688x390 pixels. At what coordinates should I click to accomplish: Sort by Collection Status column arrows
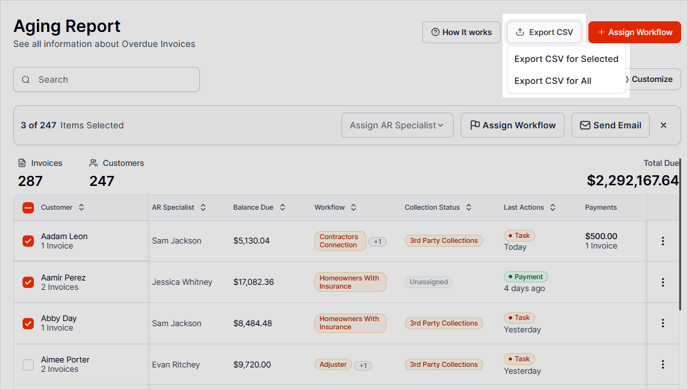click(x=469, y=208)
